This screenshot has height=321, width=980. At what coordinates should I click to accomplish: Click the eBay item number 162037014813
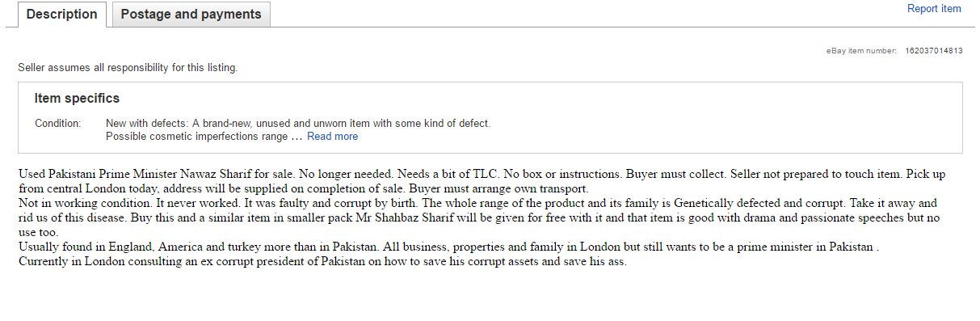click(x=934, y=51)
